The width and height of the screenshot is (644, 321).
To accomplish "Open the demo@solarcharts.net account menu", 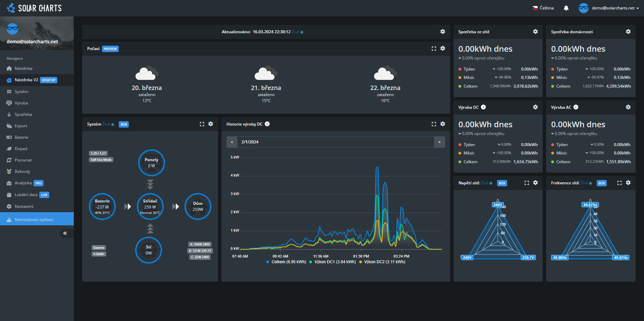I will [x=609, y=8].
